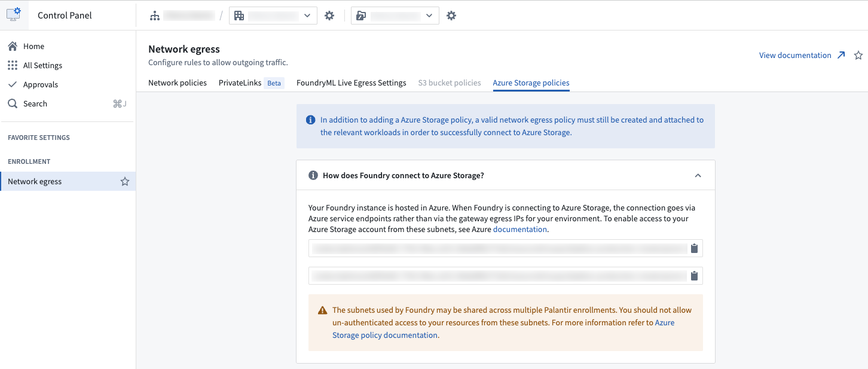Screen dimensions: 868x369
Task: Click View documentation link
Action: tap(795, 55)
